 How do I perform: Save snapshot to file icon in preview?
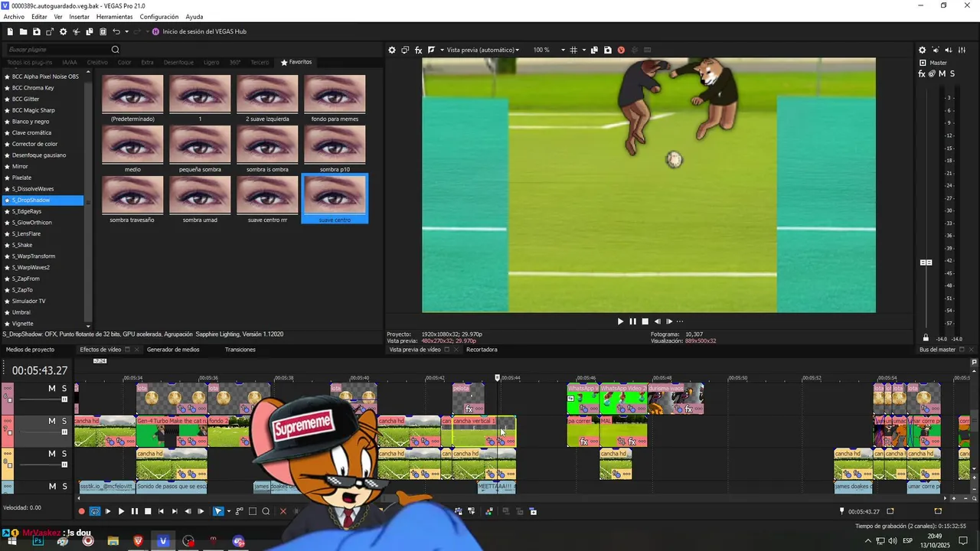click(x=608, y=50)
